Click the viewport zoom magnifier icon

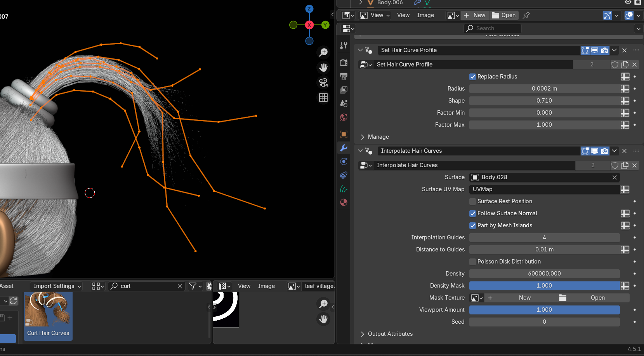pos(323,52)
